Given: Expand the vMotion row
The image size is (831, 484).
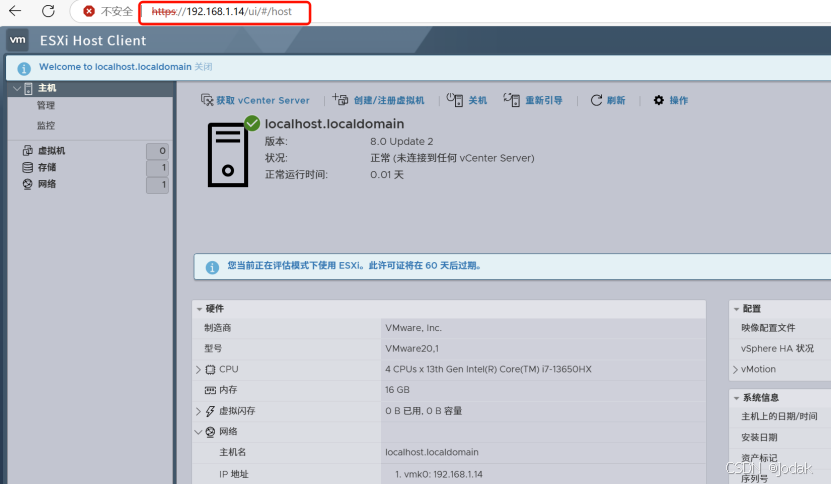Looking at the screenshot, I should coord(736,369).
